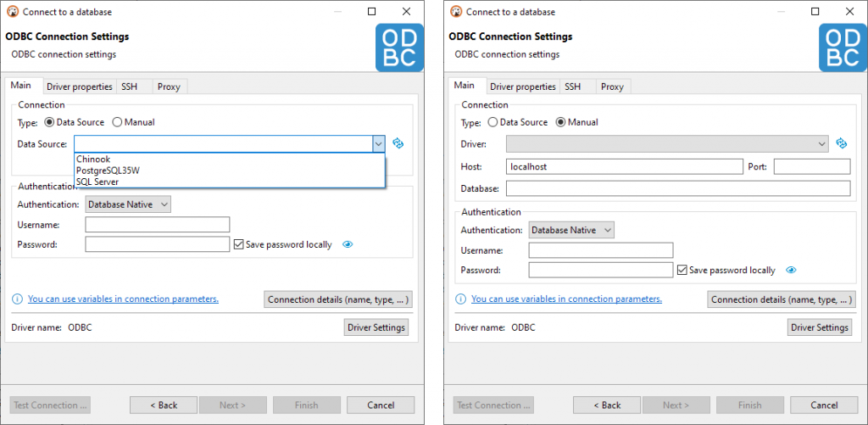Screen dimensions: 868x425
Task: Click Database field in right window
Action: point(678,188)
